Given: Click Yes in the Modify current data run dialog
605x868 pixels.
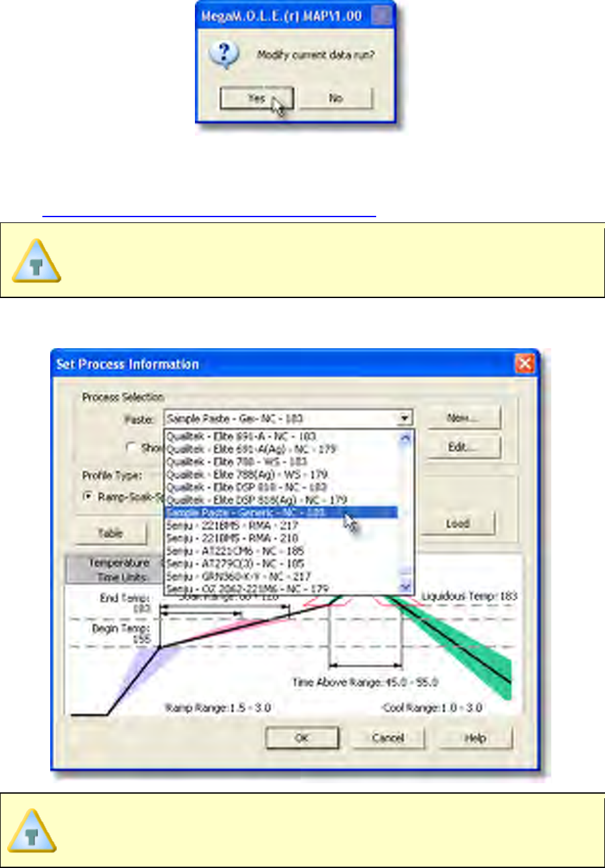Looking at the screenshot, I should click(x=257, y=98).
